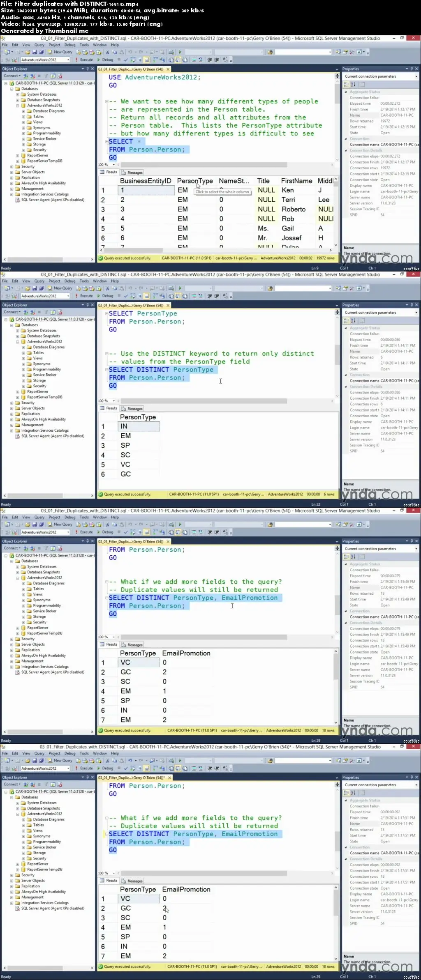Pin the Properties panel in first frame
This screenshot has width=421, height=980.
[x=412, y=69]
